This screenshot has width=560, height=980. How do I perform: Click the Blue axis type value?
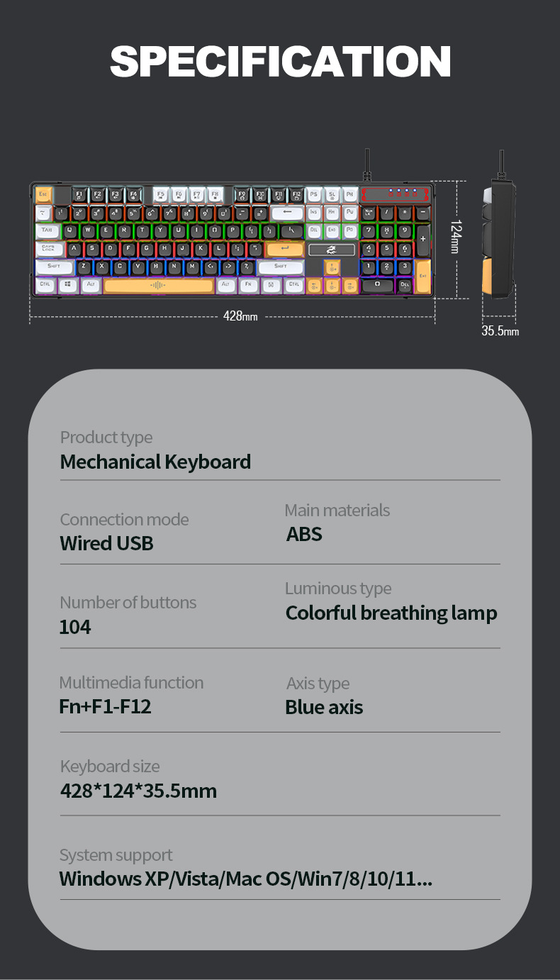click(x=324, y=707)
